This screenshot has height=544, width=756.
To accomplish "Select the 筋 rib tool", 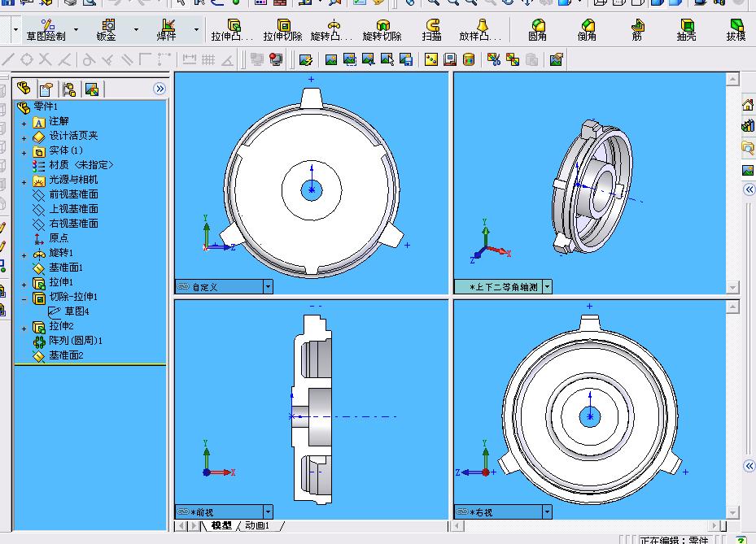I will point(637,30).
